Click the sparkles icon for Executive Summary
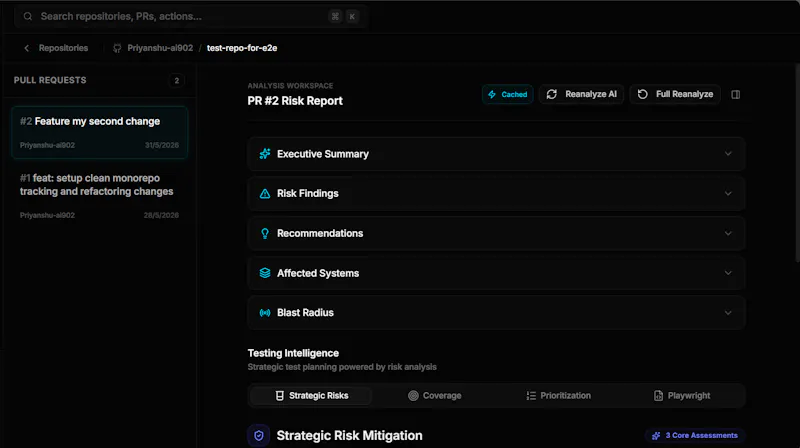The width and height of the screenshot is (800, 448). [x=265, y=154]
